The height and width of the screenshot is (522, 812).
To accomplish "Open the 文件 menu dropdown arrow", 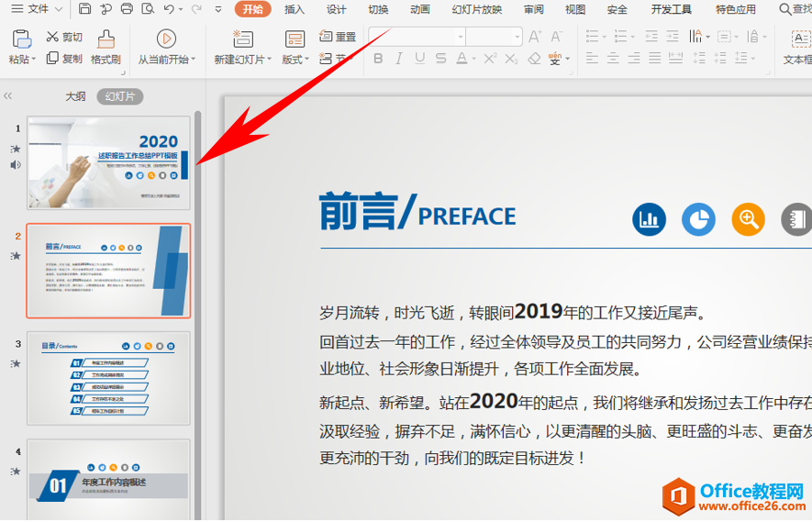I will click(x=58, y=9).
